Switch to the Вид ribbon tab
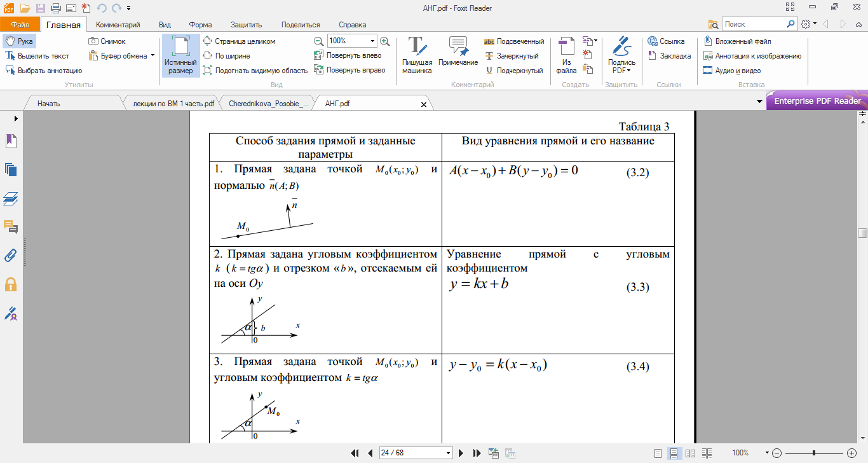 click(x=165, y=25)
